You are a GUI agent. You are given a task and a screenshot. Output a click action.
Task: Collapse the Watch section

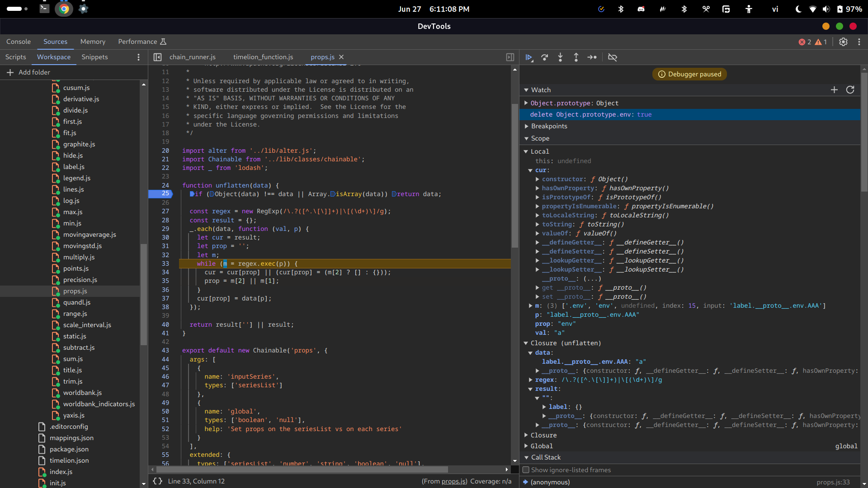pos(526,90)
